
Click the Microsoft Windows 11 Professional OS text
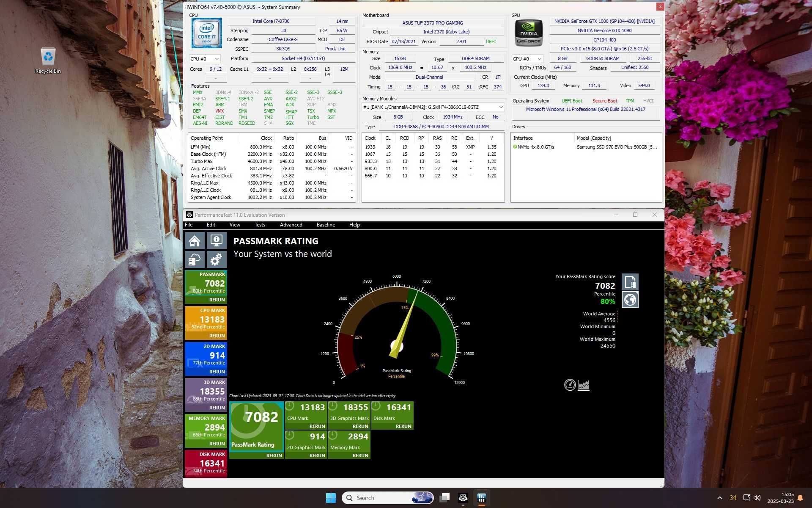pos(585,109)
